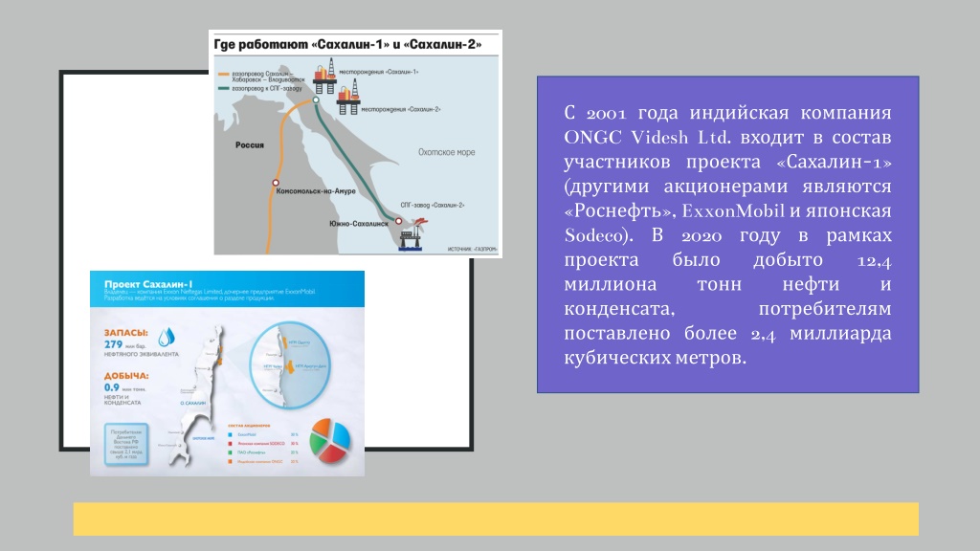The height and width of the screenshot is (551, 980).
Task: Click the map heading «Где работают «Сахалин-1» и «Сахалин-2»»
Action: (347, 44)
